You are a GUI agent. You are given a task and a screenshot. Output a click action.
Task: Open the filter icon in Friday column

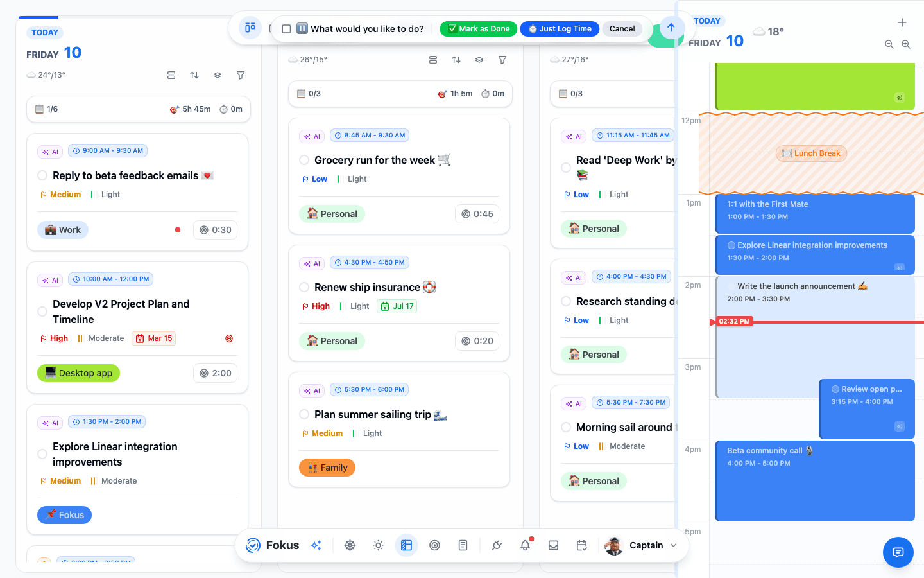241,75
